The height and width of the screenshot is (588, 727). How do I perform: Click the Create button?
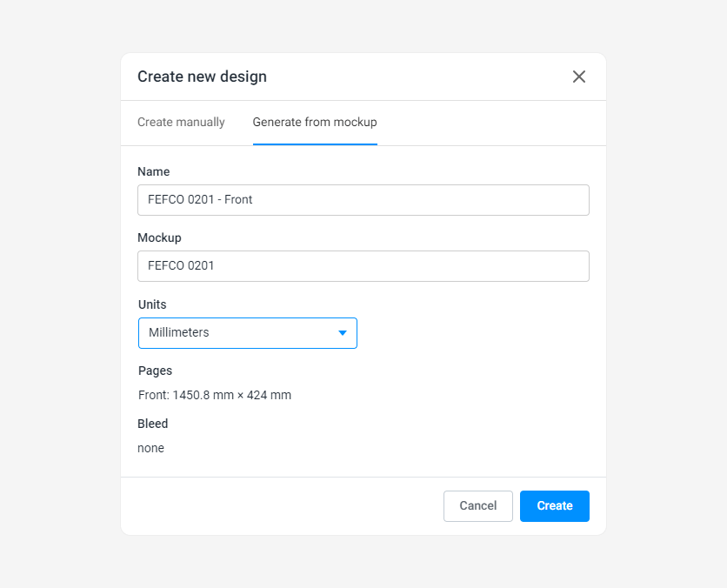(554, 505)
